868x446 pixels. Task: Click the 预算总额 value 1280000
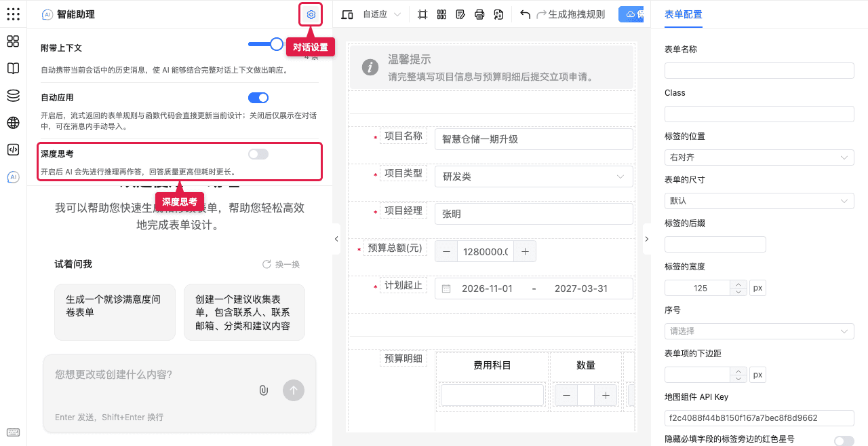(x=486, y=252)
